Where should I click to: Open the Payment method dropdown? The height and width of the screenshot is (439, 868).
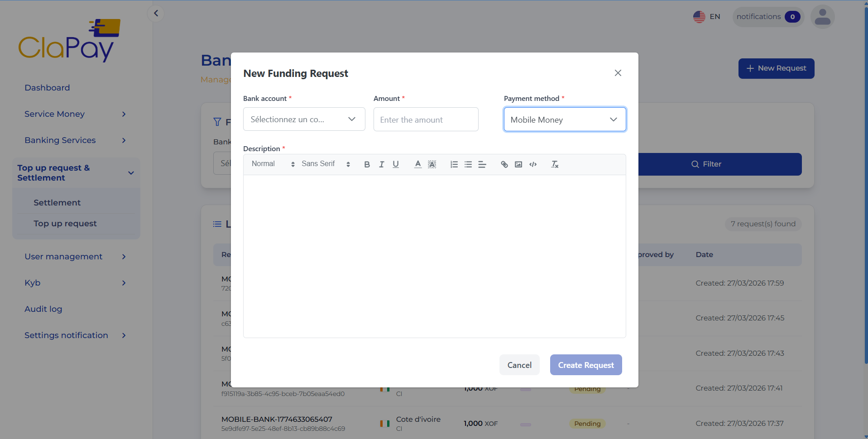point(565,119)
